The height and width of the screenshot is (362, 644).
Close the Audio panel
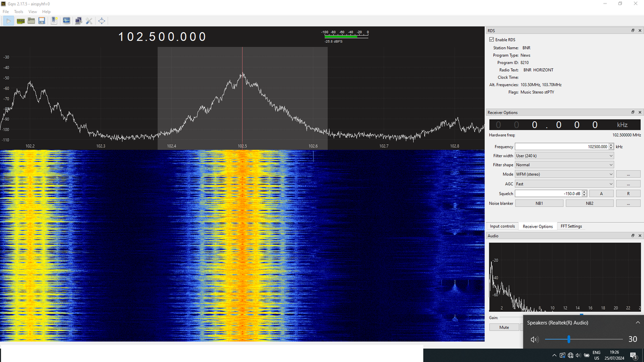[x=640, y=236]
